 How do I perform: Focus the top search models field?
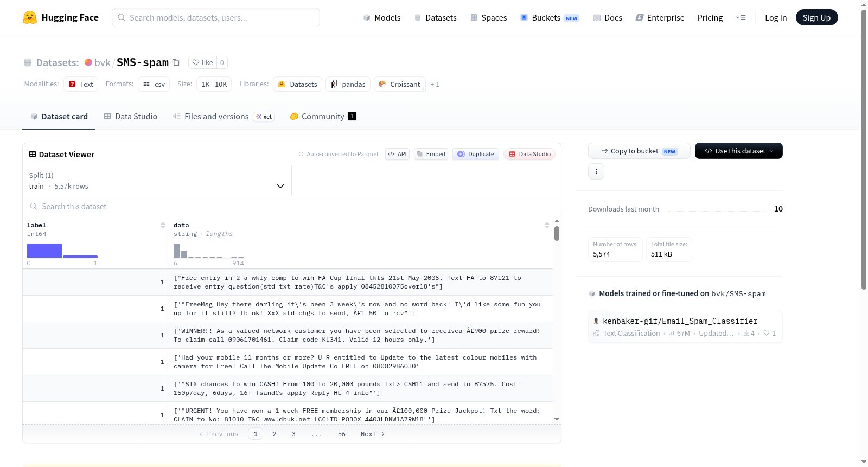216,17
